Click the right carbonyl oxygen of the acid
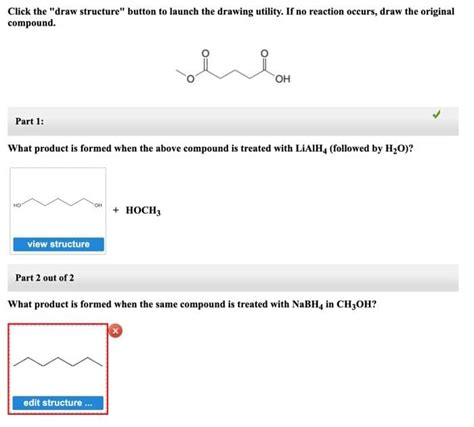 coord(264,53)
